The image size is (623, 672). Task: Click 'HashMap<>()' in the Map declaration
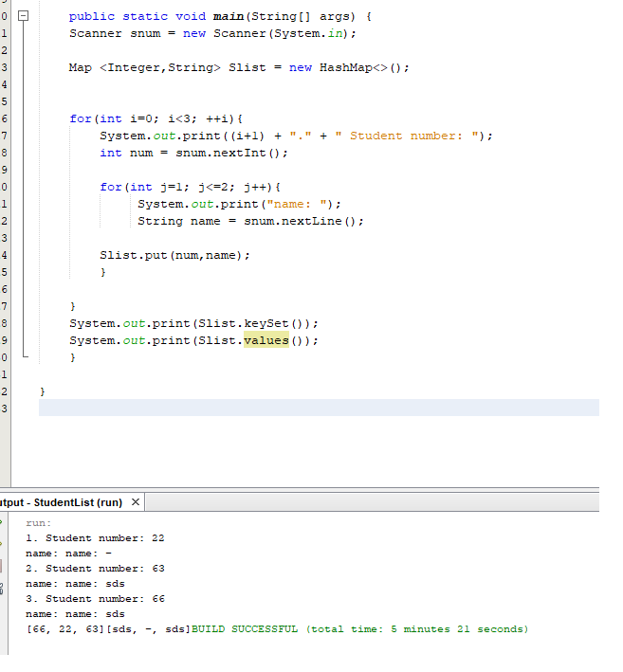pyautogui.click(x=359, y=67)
